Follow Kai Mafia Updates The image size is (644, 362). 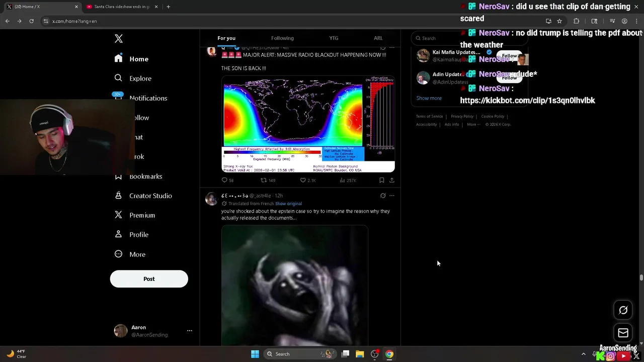click(x=509, y=56)
